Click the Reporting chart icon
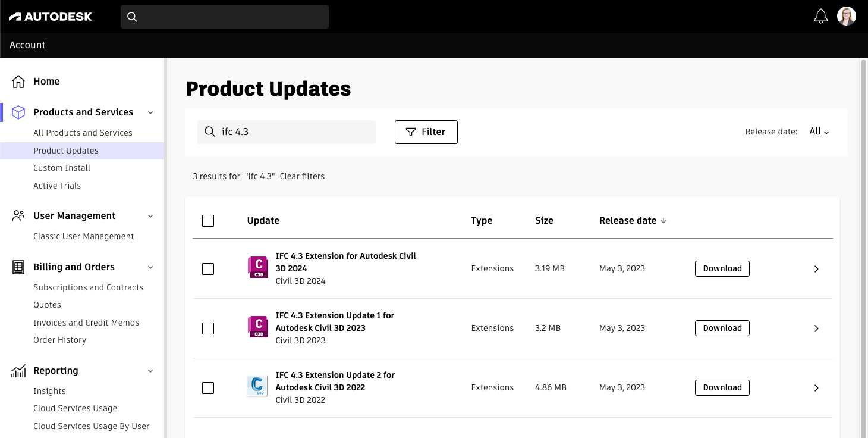This screenshot has height=438, width=868. 18,371
